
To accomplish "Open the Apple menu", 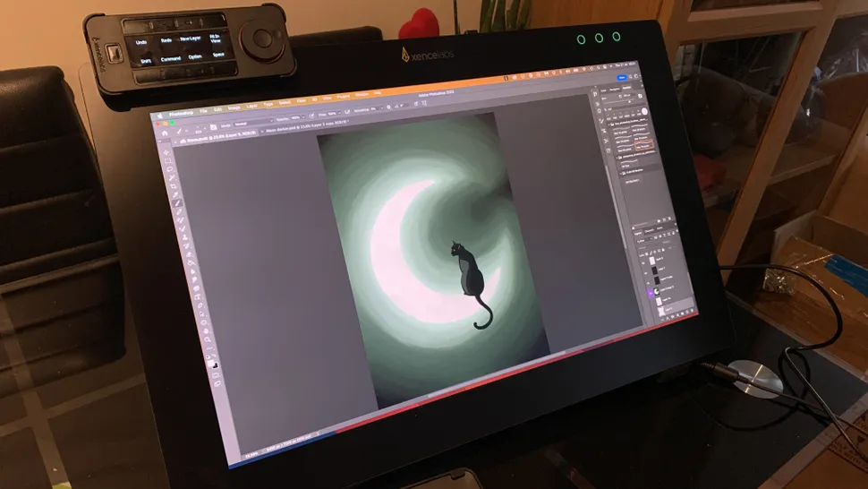I will 161,115.
